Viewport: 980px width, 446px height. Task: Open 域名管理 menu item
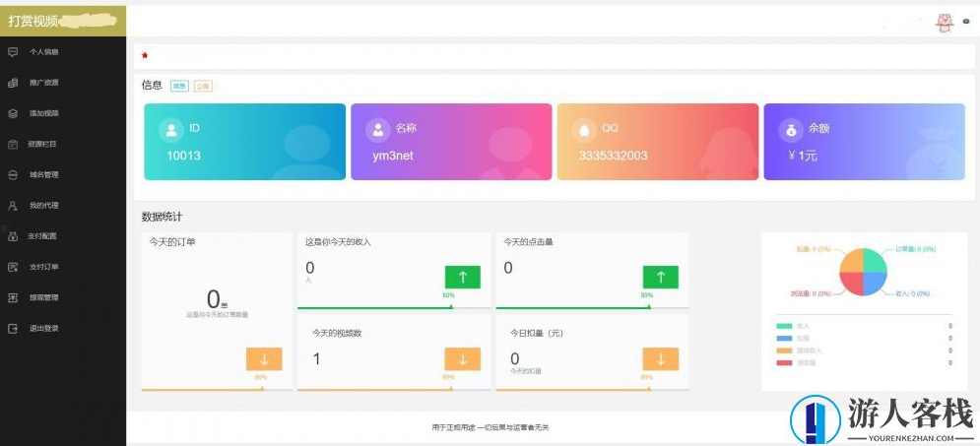tap(63, 175)
